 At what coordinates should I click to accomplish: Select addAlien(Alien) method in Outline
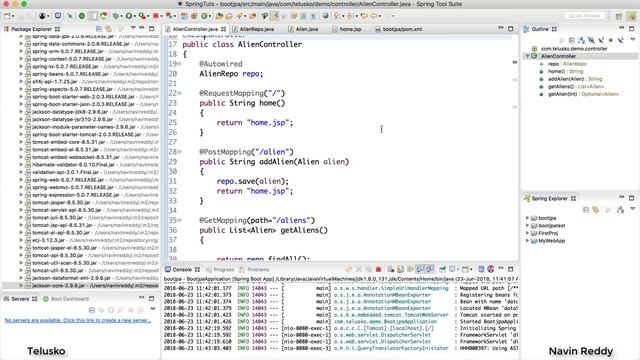pos(575,79)
